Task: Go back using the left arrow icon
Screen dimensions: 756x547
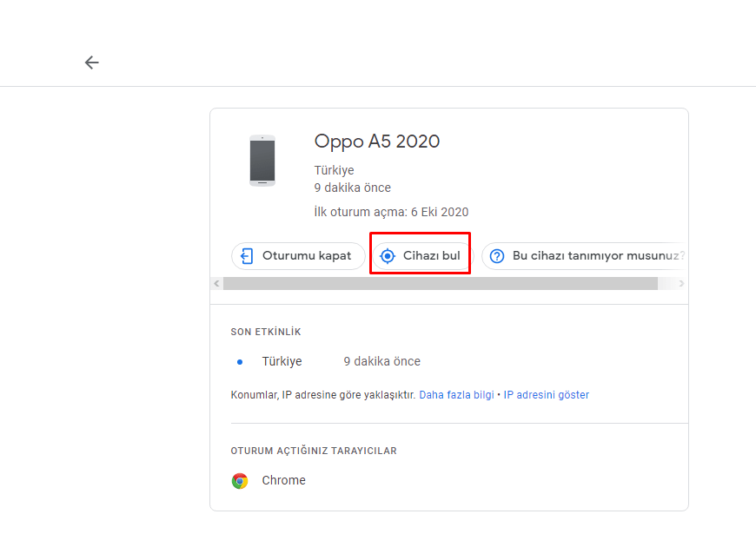Action: pos(91,63)
